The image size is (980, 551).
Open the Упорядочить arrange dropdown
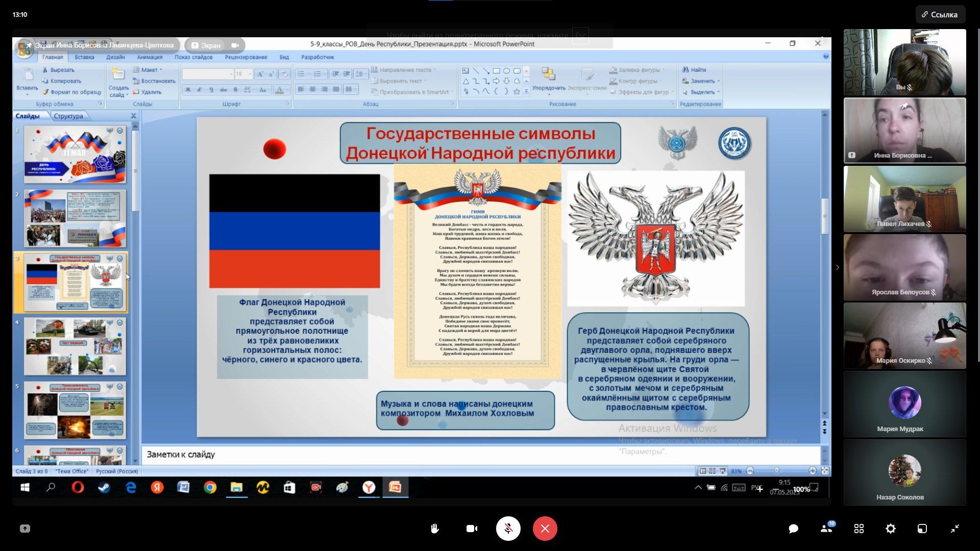[x=549, y=81]
